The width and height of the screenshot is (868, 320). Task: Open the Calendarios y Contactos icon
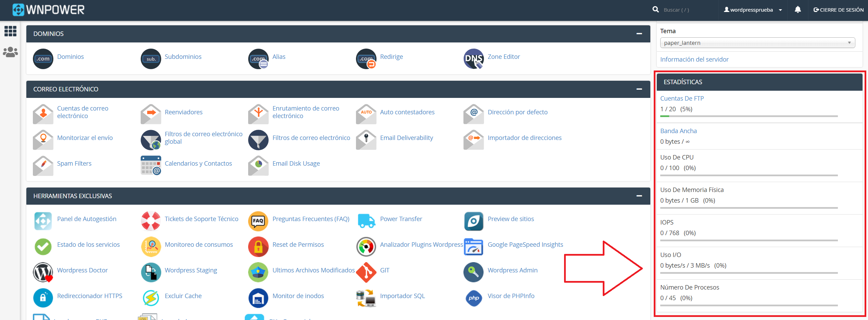tap(151, 165)
